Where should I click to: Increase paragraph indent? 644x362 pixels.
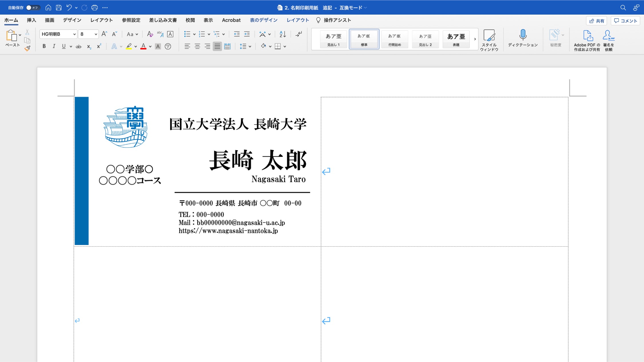click(247, 34)
